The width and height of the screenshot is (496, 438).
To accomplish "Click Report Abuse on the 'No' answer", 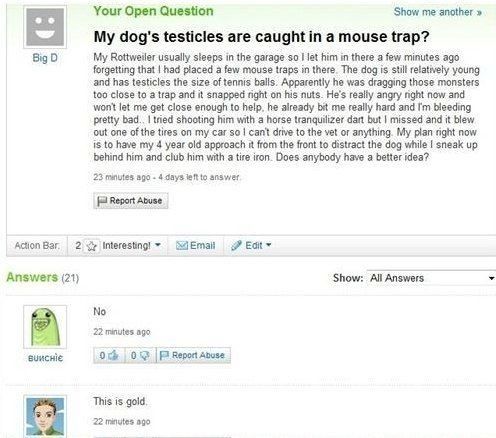I will click(x=193, y=355).
